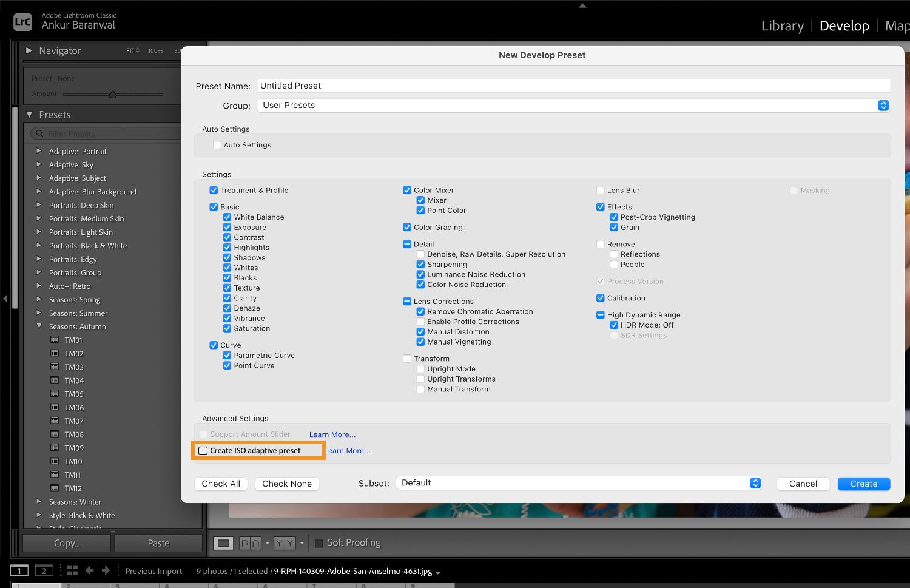Select the Reference view (R|A) icon
The width and height of the screenshot is (910, 588).
point(250,542)
